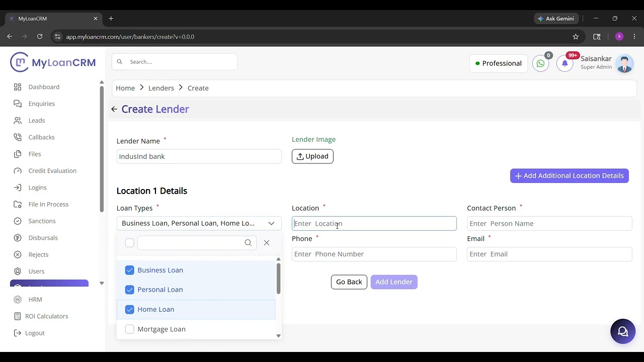Focus the Phone Number field
Image resolution: width=644 pixels, height=362 pixels.
[374, 254]
